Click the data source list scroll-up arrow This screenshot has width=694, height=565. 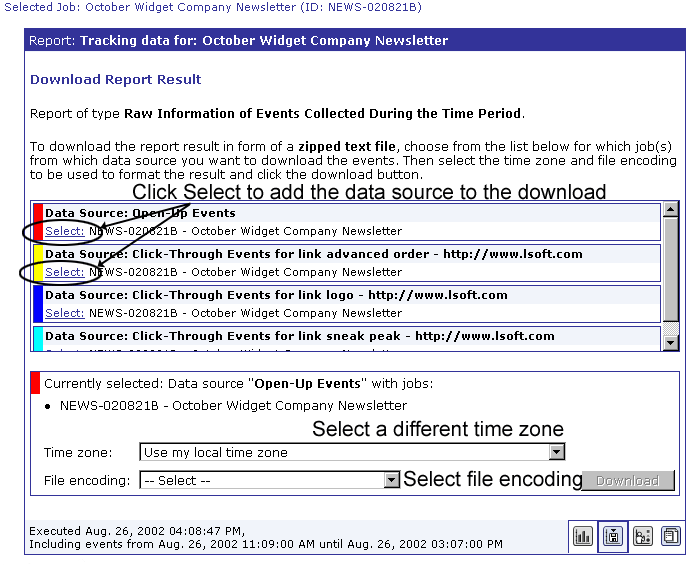pos(671,209)
